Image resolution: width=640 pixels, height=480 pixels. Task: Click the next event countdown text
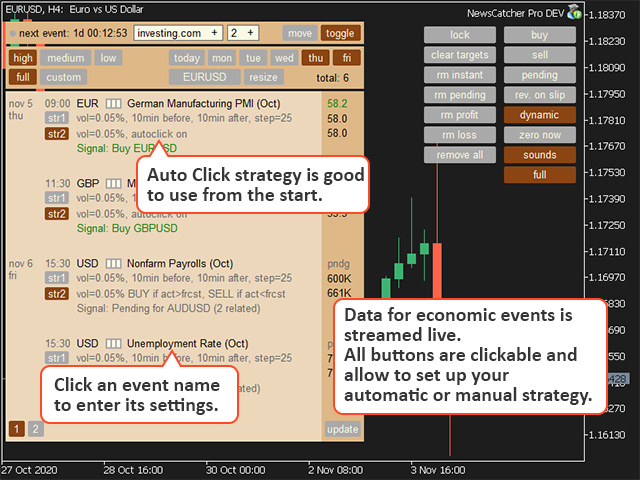pyautogui.click(x=73, y=33)
